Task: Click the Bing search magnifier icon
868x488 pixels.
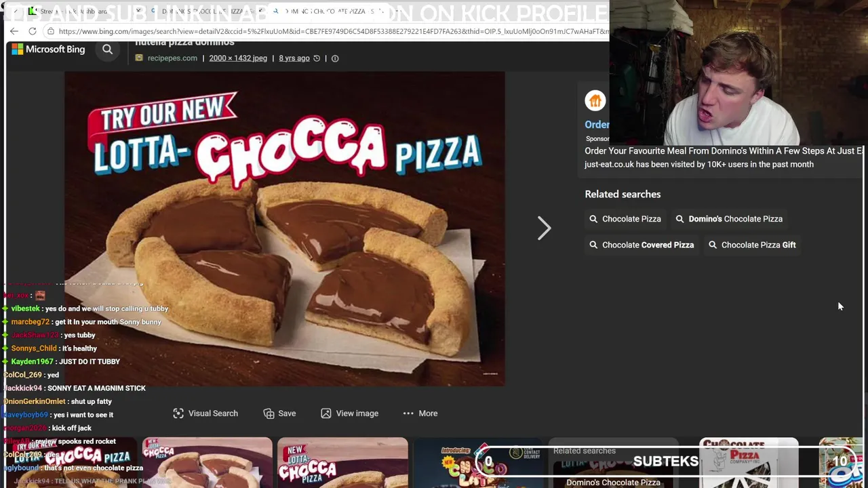Action: [x=107, y=49]
